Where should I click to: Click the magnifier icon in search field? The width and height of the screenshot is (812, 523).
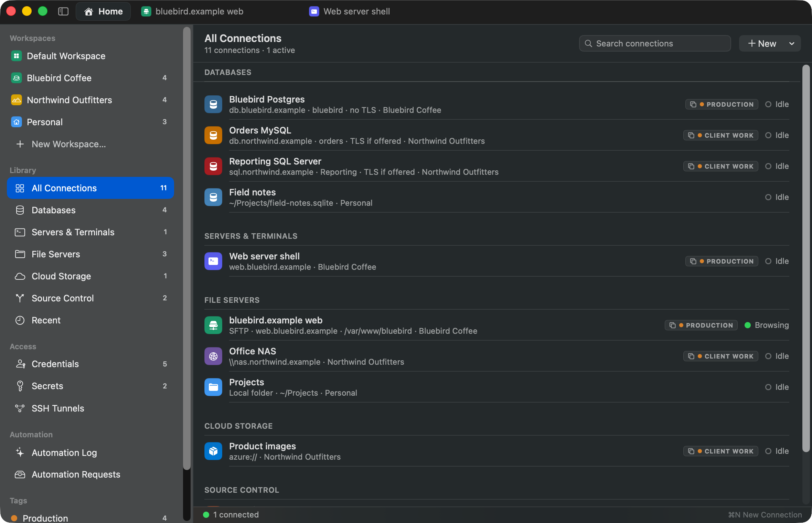pyautogui.click(x=589, y=43)
